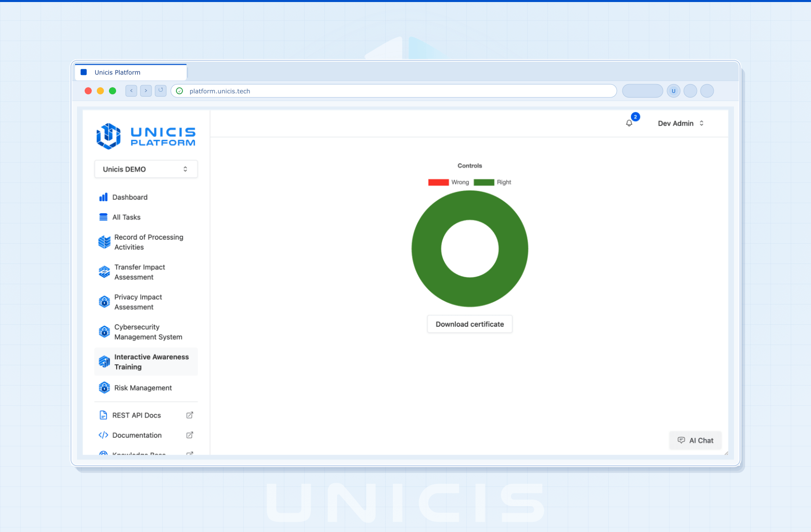Click the AI Chat speech bubble icon
The width and height of the screenshot is (811, 532).
click(x=681, y=440)
